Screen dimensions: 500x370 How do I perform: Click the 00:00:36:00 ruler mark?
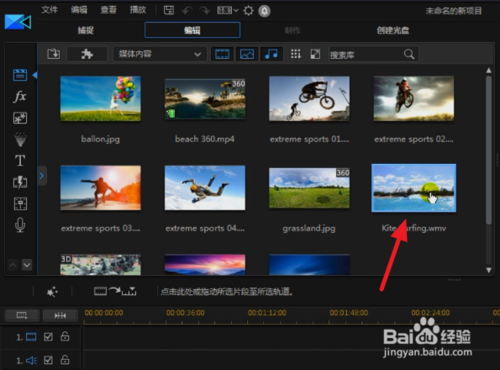[x=185, y=313]
